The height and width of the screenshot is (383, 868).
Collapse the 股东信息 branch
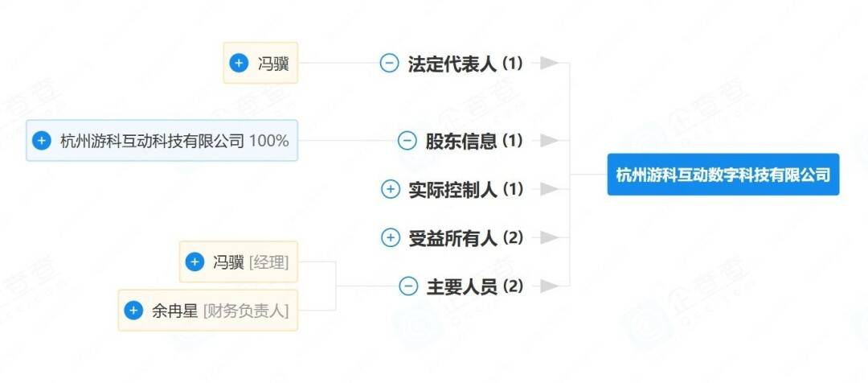tap(407, 141)
